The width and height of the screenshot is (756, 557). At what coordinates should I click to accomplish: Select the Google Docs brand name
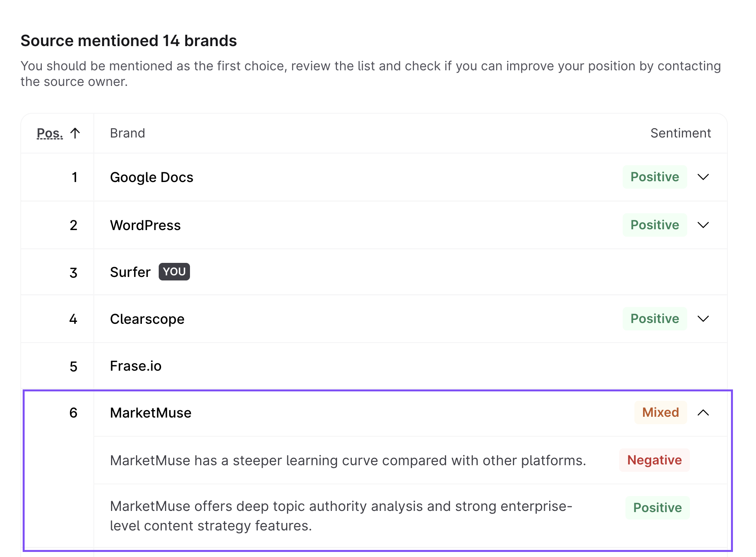coord(152,177)
